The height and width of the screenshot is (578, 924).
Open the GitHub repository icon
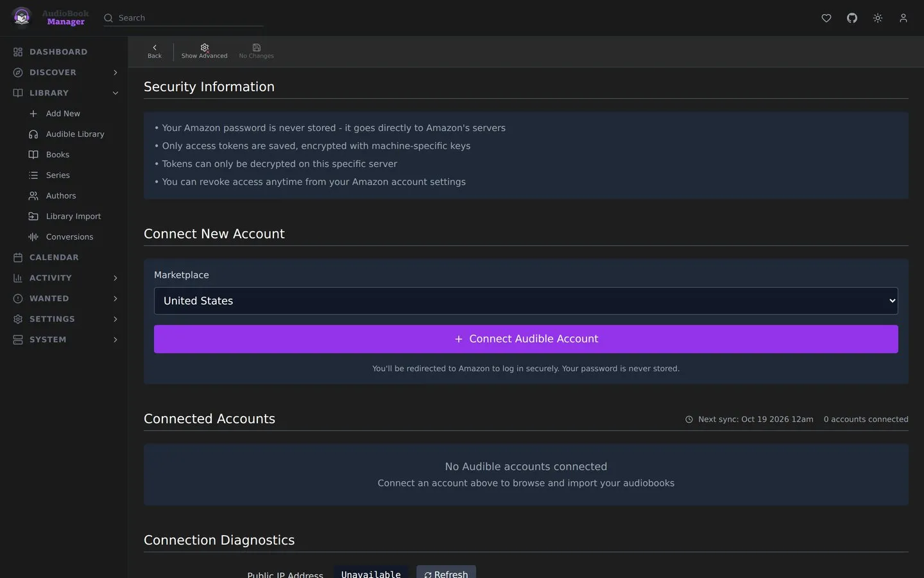(x=852, y=18)
